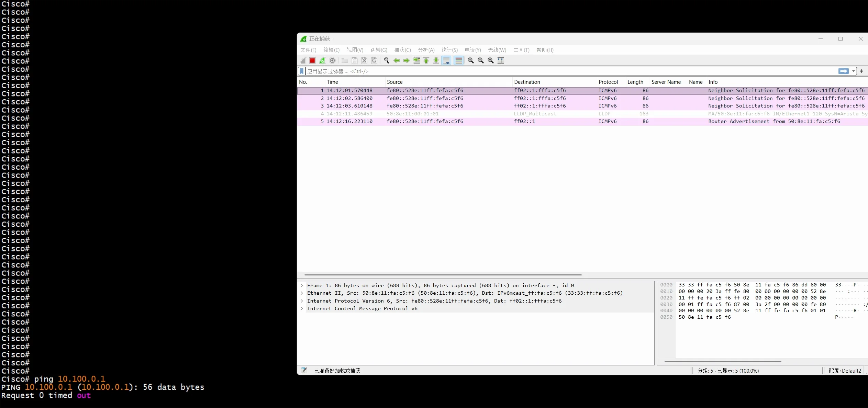Open the 电话(Y) menu
Image resolution: width=868 pixels, height=408 pixels.
[473, 50]
